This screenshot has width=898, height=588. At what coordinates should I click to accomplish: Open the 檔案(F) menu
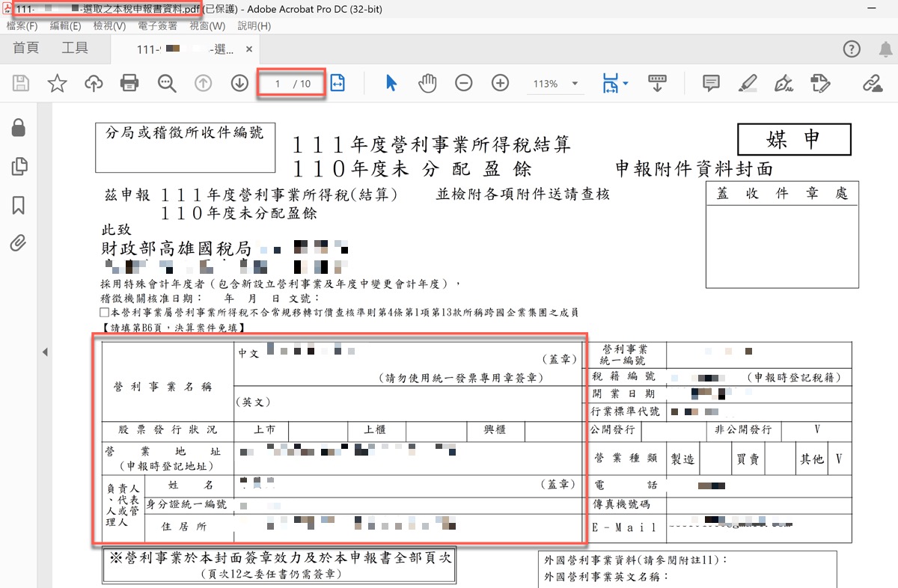[22, 25]
